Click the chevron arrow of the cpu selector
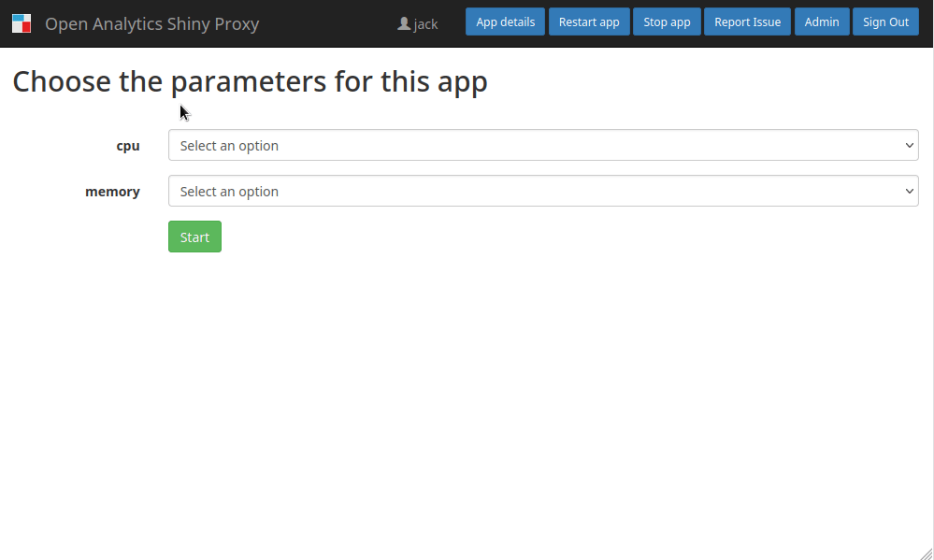 [x=909, y=145]
